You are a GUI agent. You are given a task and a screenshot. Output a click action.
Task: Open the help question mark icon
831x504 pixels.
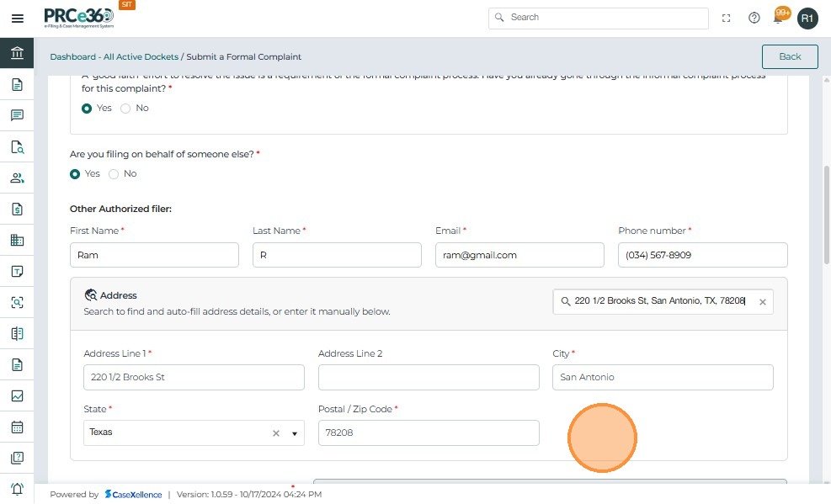pyautogui.click(x=754, y=18)
